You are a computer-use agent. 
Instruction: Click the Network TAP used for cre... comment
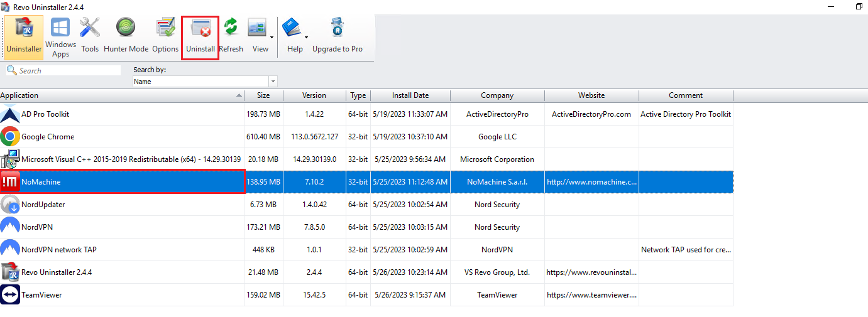tap(686, 250)
